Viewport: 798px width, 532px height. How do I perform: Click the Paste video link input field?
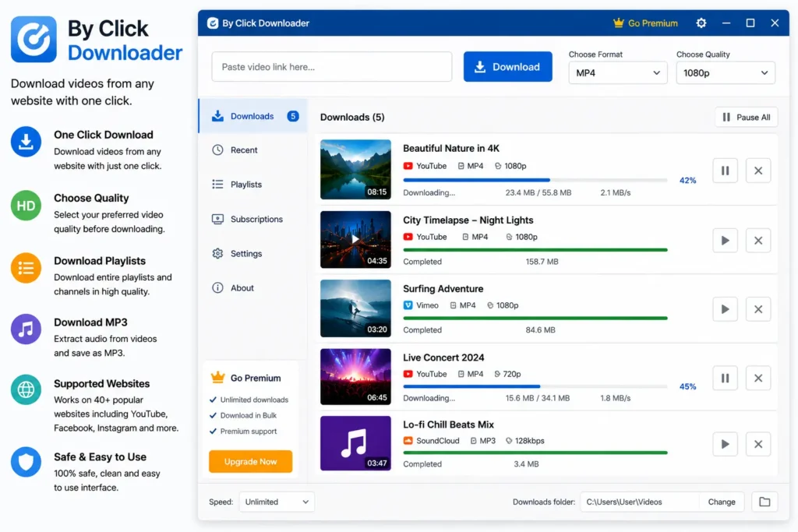(332, 67)
